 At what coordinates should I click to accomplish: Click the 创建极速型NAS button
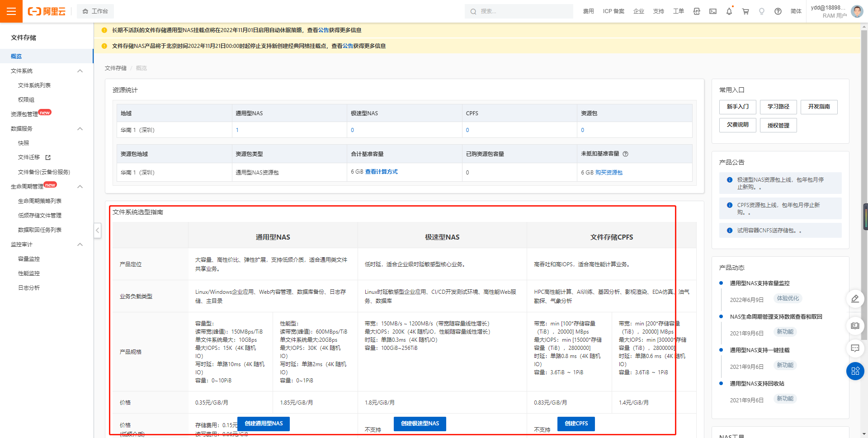click(x=420, y=424)
